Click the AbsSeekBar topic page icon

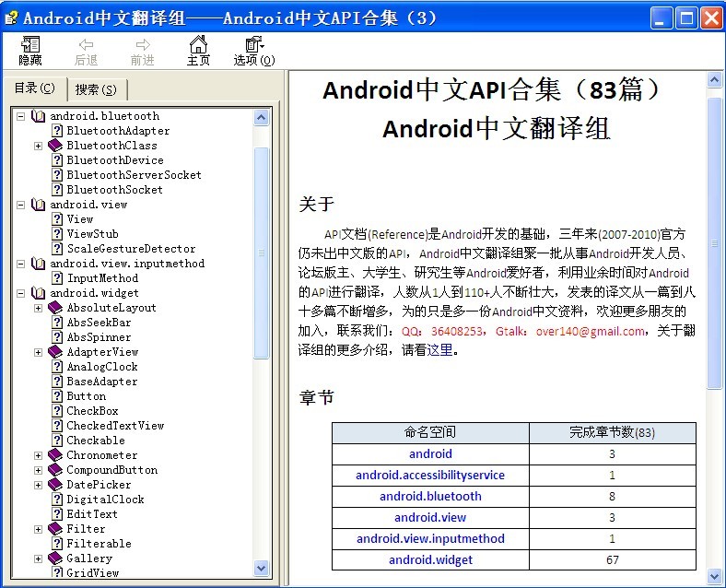click(x=57, y=323)
